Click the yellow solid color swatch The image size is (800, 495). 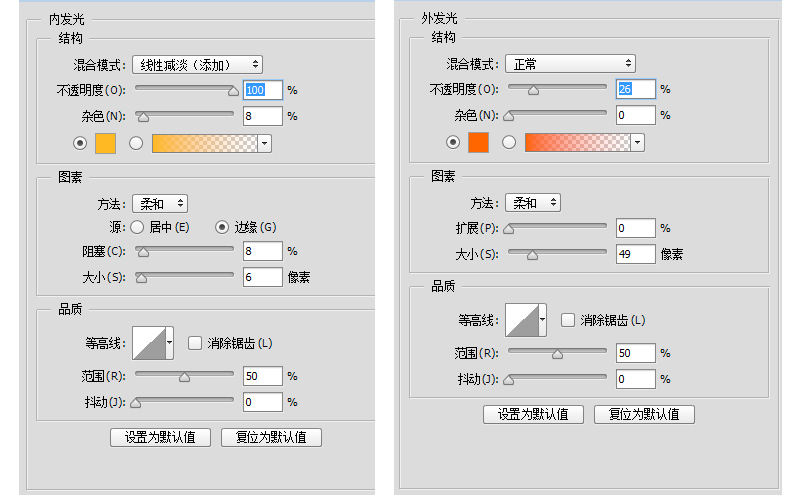pyautogui.click(x=106, y=143)
